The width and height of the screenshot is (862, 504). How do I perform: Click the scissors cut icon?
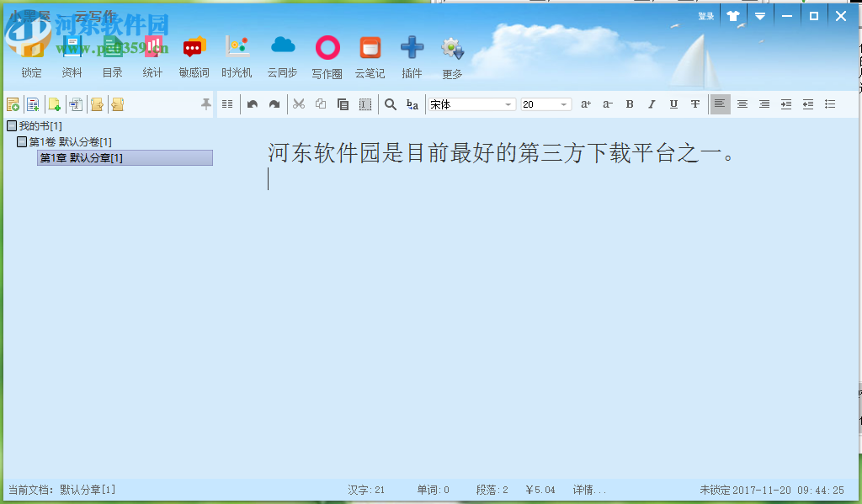[x=298, y=103]
